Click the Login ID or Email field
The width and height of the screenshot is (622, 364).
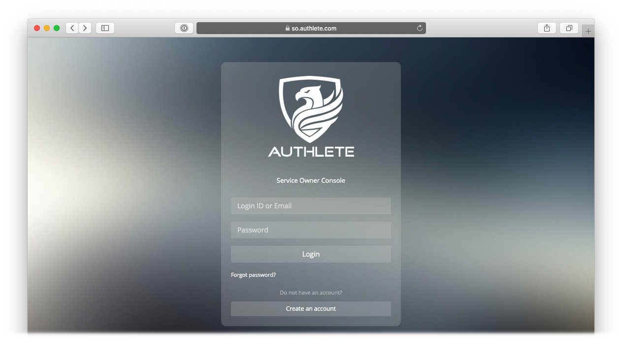coord(311,206)
